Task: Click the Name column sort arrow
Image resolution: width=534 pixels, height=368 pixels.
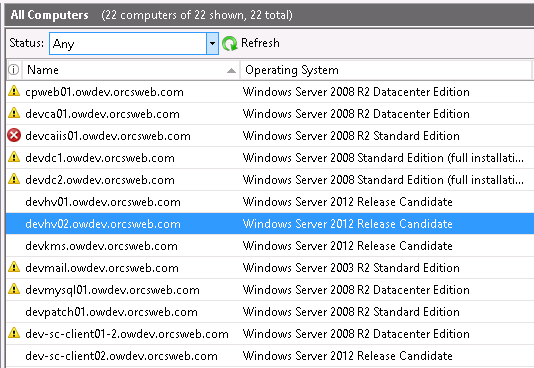Action: (231, 70)
